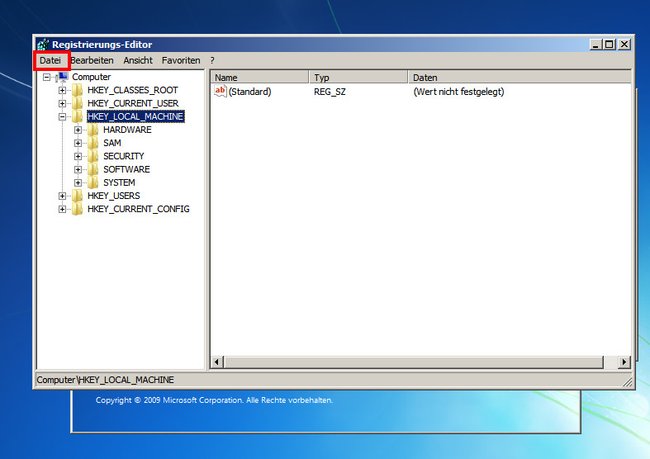Sort by the Daten column header
The image size is (650, 459).
click(520, 78)
